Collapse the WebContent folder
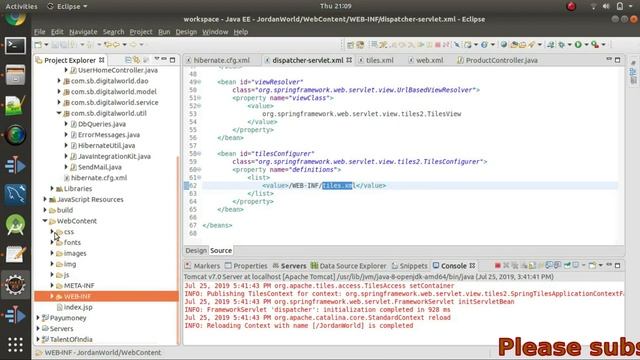Image resolution: width=640 pixels, height=360 pixels. coord(45,221)
